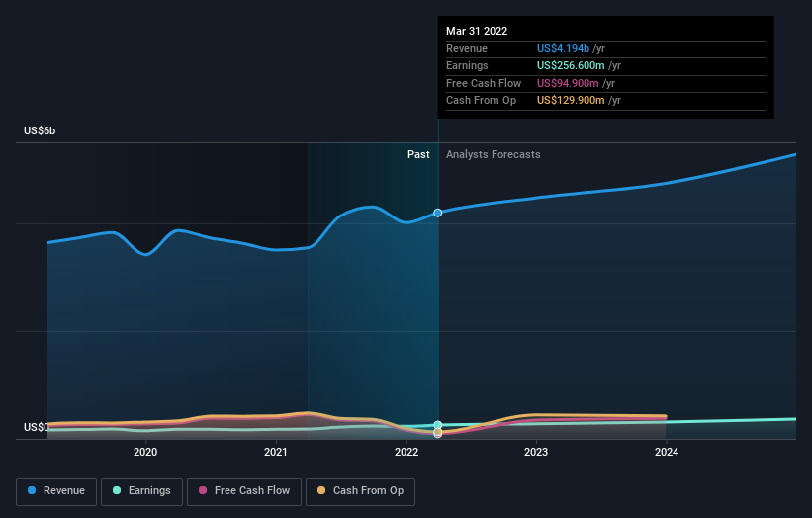The width and height of the screenshot is (812, 518).
Task: Click the 2021 x-axis label
Action: click(276, 452)
